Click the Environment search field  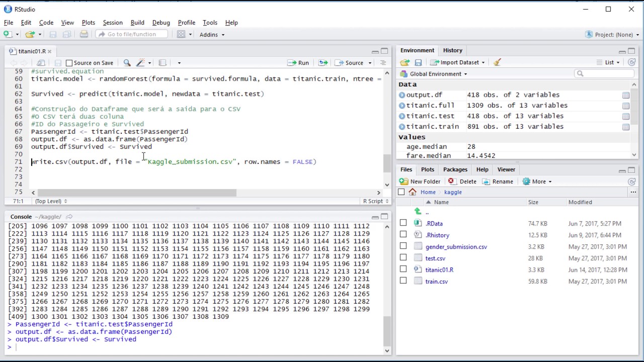pyautogui.click(x=604, y=73)
